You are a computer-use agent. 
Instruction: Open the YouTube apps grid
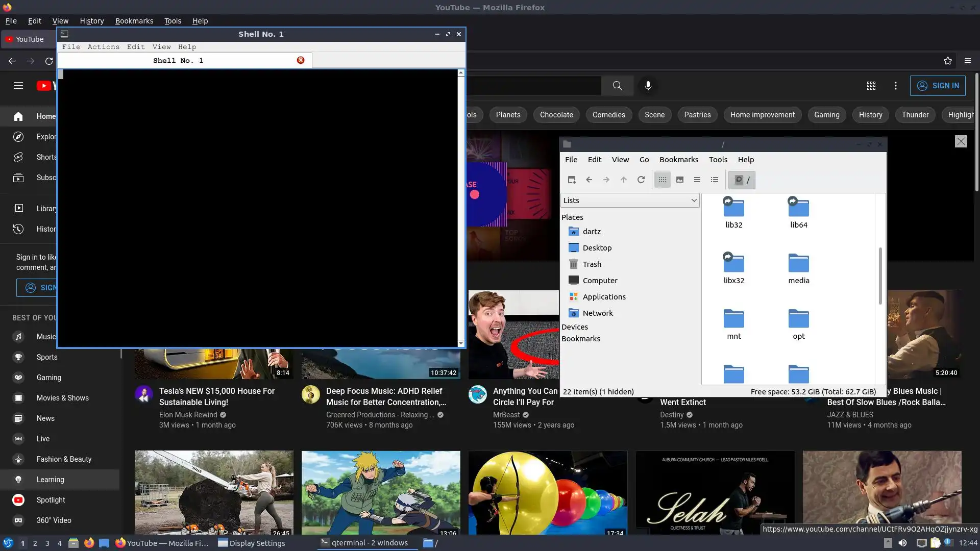pos(871,86)
